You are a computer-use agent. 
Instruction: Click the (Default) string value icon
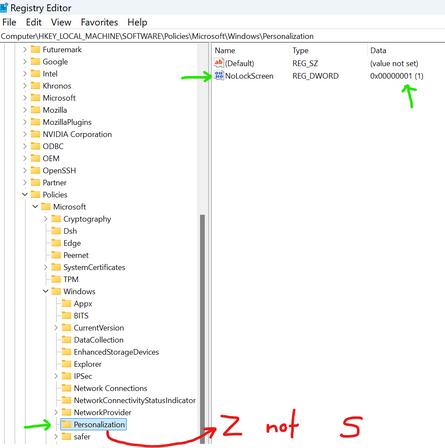[x=219, y=63]
